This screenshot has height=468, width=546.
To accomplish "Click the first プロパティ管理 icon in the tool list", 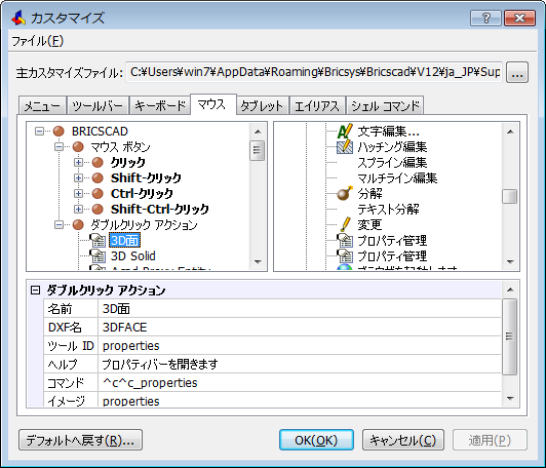I will [x=345, y=240].
